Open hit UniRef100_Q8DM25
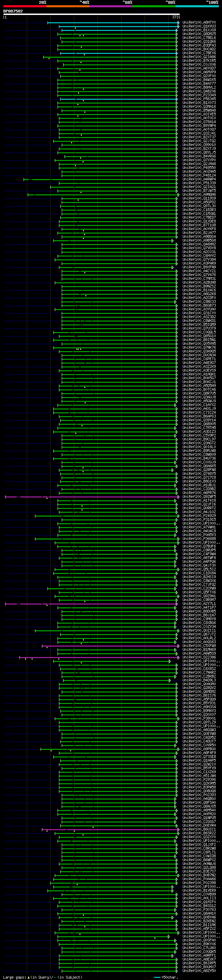Screen dimensions: 222x980 coord(199,34)
